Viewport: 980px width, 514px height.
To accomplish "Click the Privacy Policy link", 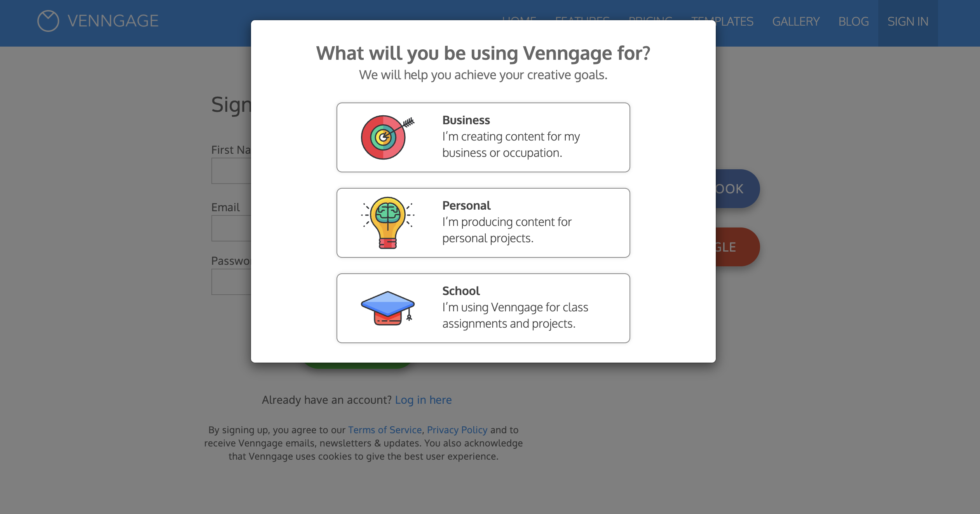I will 457,430.
